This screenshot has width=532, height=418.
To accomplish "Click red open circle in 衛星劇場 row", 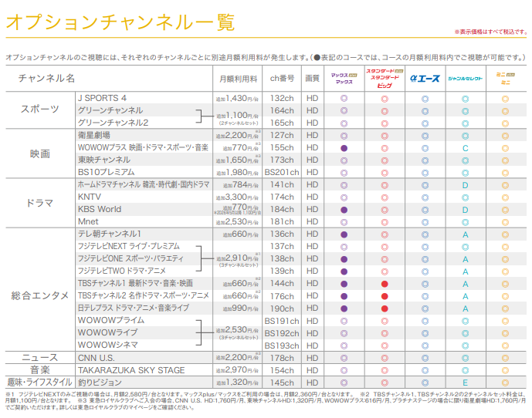I will (x=385, y=136).
